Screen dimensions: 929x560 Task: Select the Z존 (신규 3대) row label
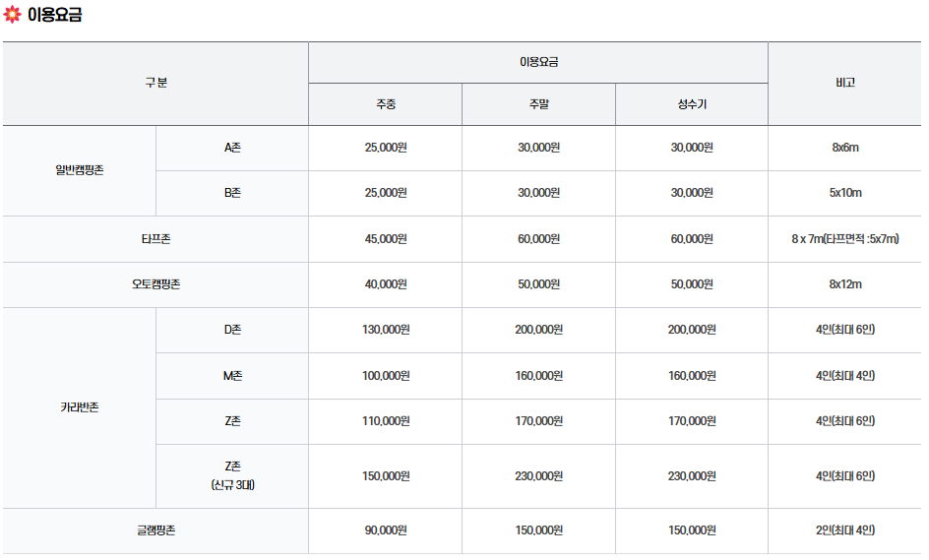[232, 475]
